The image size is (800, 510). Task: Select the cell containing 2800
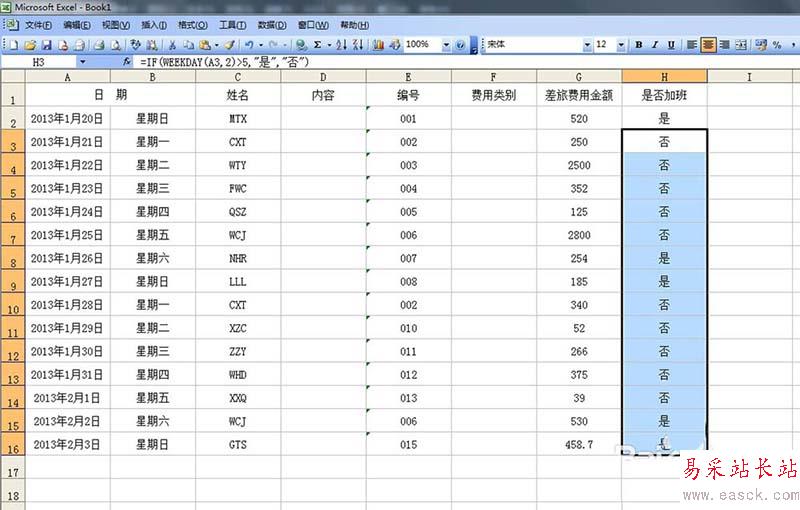tap(579, 235)
